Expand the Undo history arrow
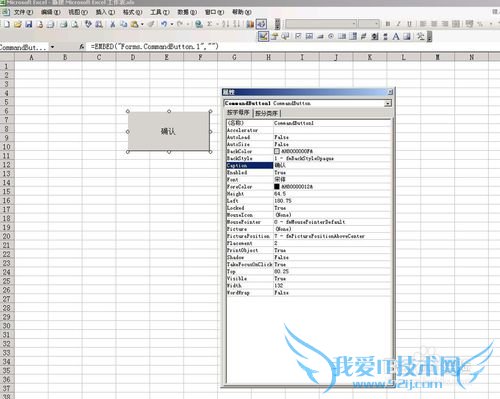The image size is (500, 399). (x=172, y=24)
